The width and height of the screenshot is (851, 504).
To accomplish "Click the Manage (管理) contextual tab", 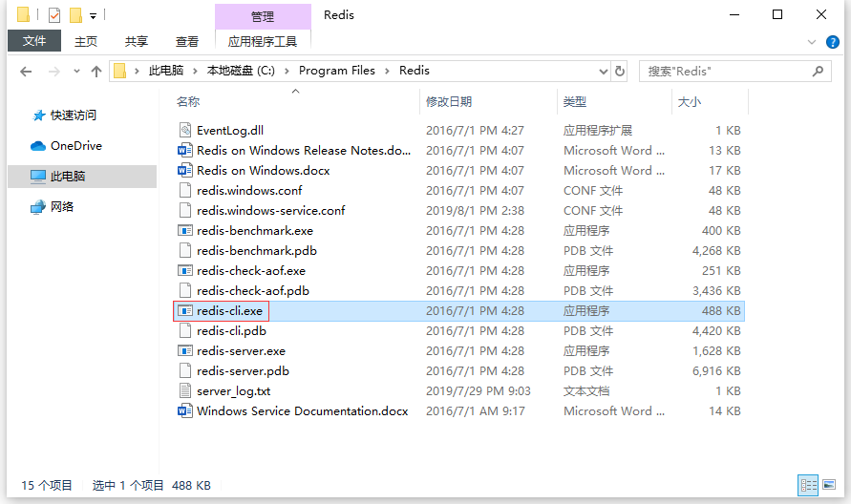I will tap(263, 16).
